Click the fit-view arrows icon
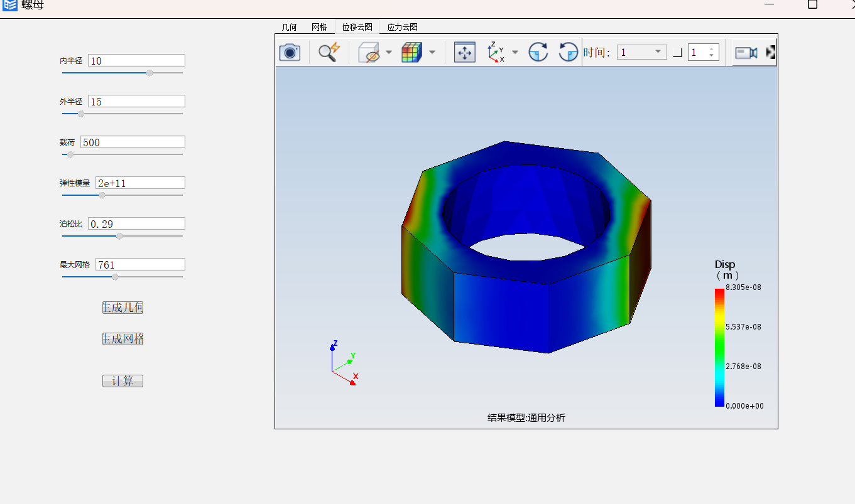The width and height of the screenshot is (855, 504). tap(465, 52)
